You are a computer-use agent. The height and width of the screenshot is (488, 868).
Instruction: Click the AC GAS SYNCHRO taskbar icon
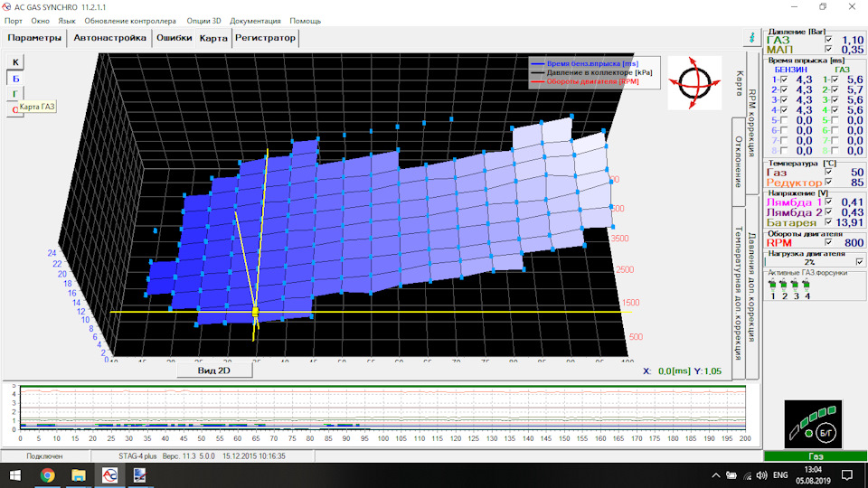[x=109, y=475]
